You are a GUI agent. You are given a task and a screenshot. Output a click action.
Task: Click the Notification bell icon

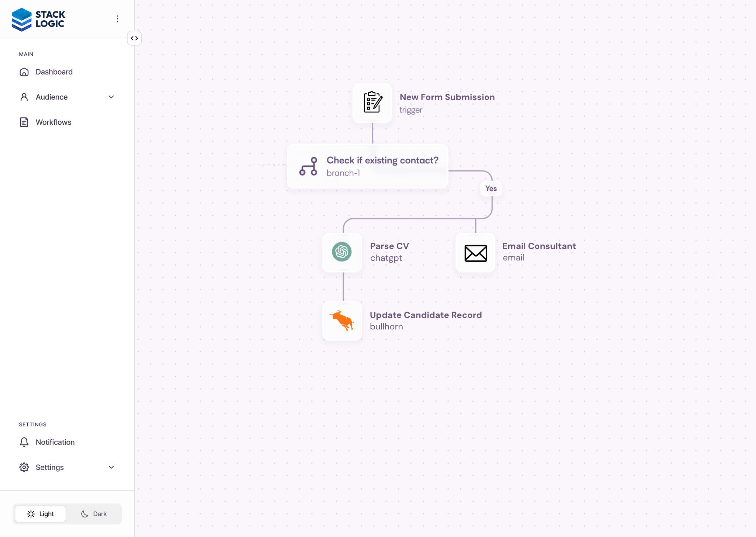coord(24,442)
